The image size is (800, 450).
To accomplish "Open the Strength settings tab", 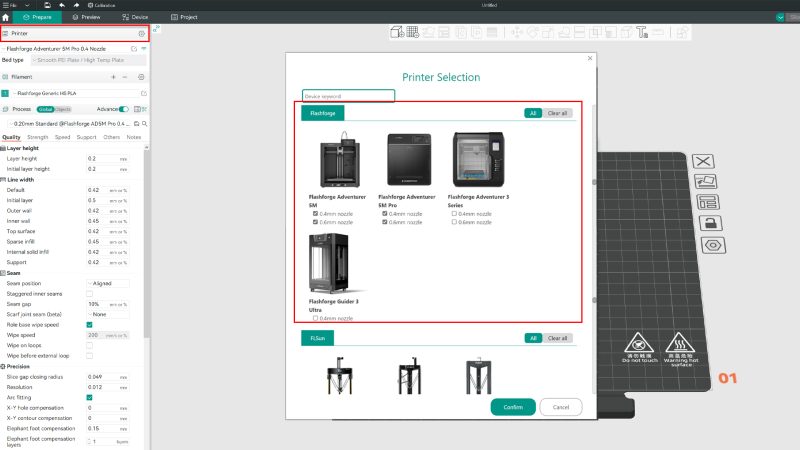I will (x=38, y=137).
